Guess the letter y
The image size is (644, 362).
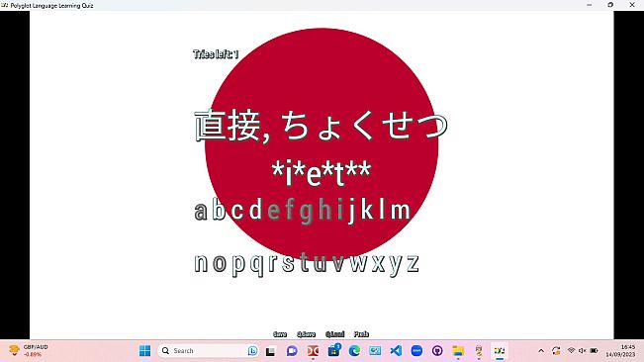[396, 266]
